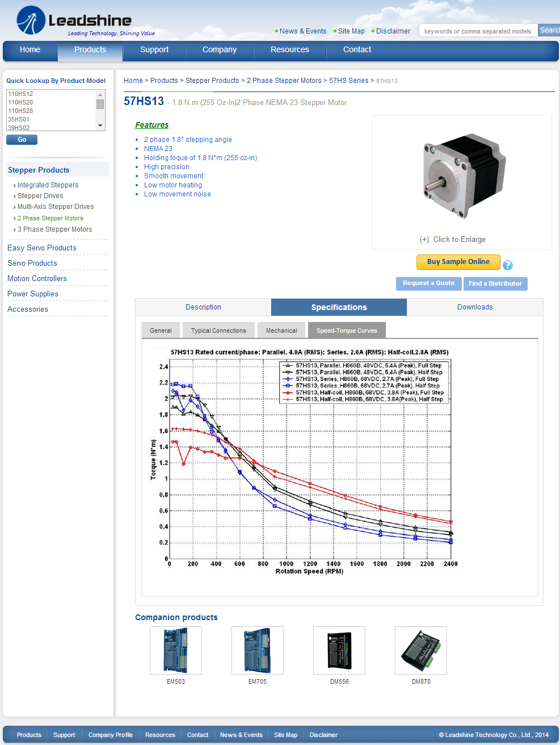Open the Contact navigation menu
The image size is (560, 745).
coord(357,50)
